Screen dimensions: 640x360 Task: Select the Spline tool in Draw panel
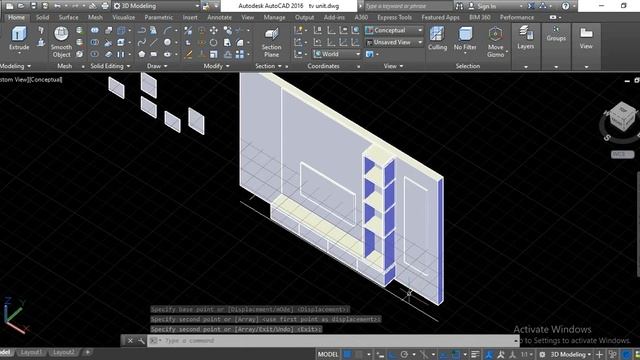142,42
